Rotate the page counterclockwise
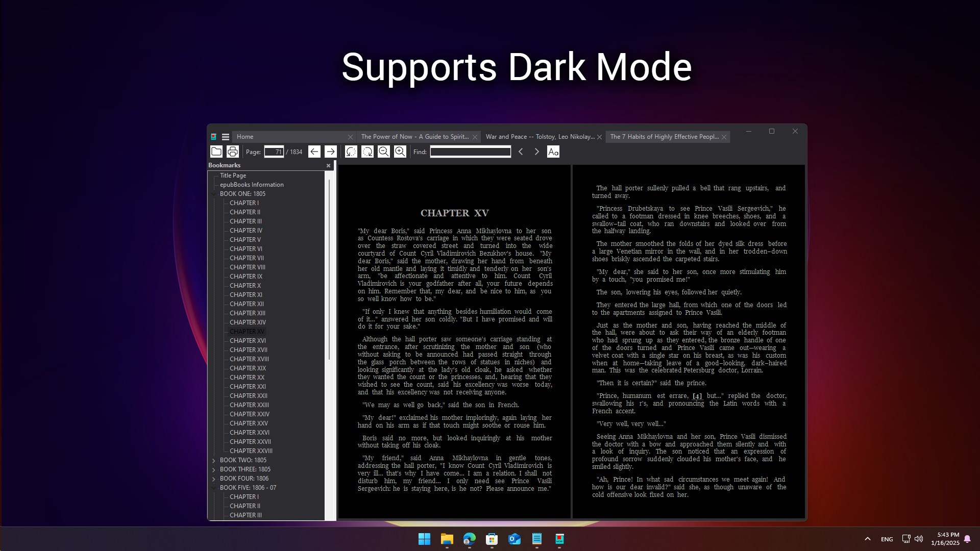980x551 pixels. [351, 152]
